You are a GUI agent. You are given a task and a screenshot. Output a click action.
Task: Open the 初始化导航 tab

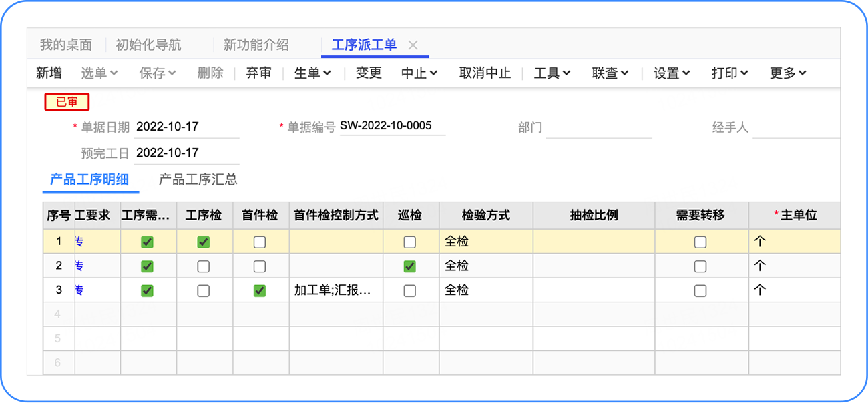click(x=148, y=45)
